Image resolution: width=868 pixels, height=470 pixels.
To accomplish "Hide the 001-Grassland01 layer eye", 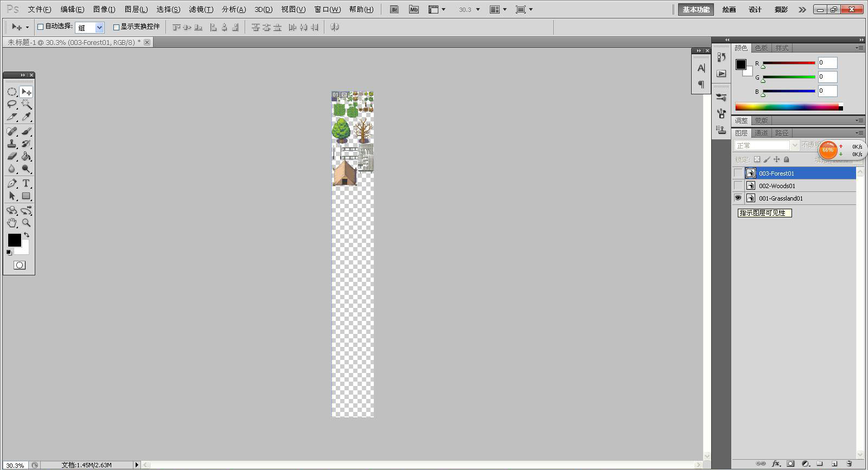I will (x=738, y=198).
